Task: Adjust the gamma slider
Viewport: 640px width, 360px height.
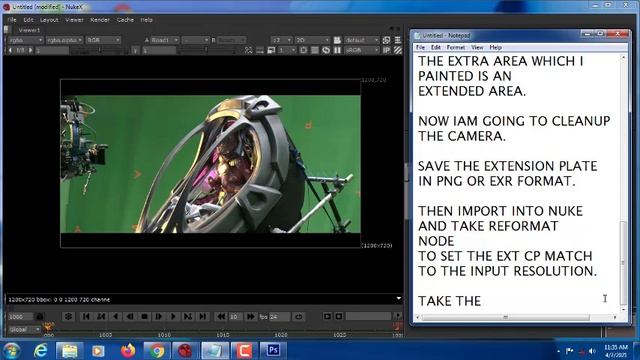Action: pos(206,50)
